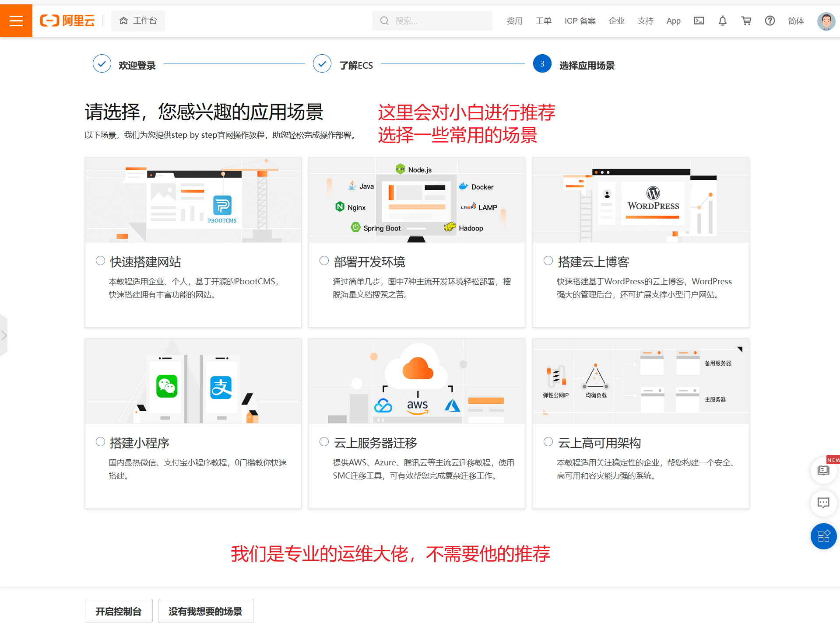Open the hamburger navigation menu
This screenshot has height=629, width=840.
pos(16,21)
